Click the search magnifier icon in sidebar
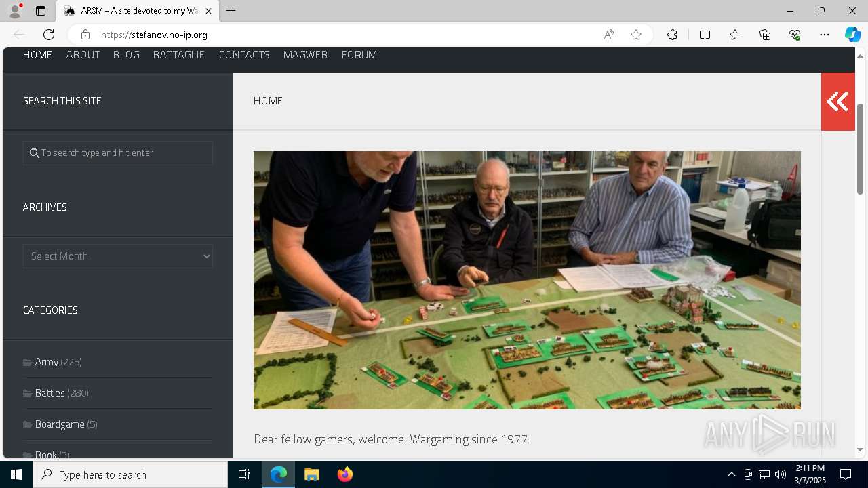 point(35,153)
